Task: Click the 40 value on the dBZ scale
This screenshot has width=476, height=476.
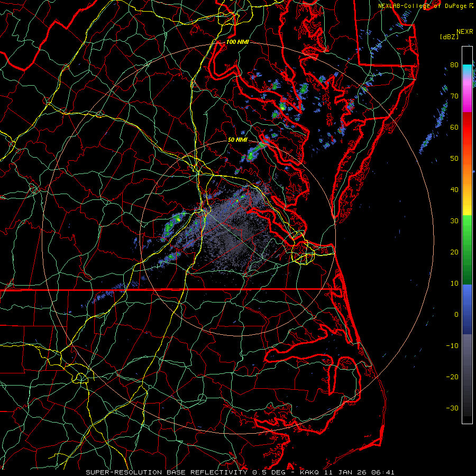Action: coord(454,190)
